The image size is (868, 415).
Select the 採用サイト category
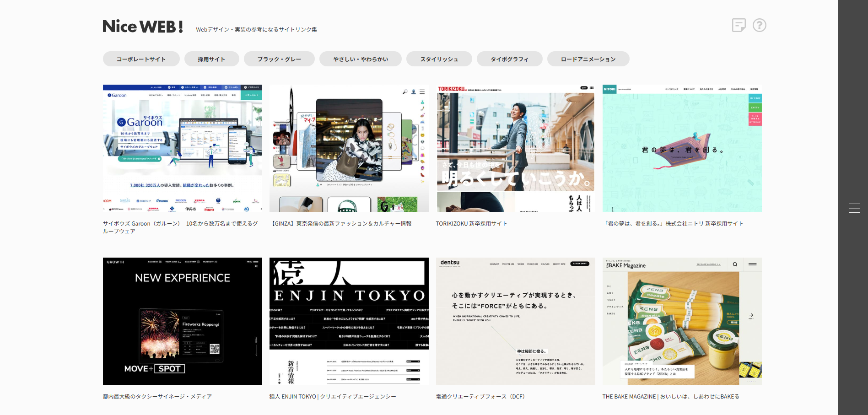pyautogui.click(x=211, y=59)
